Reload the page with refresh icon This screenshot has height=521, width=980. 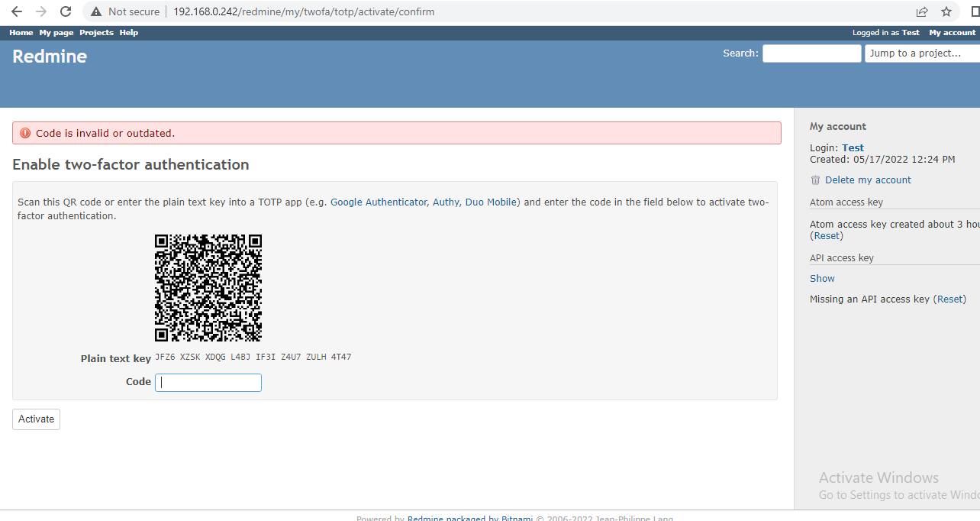pos(66,11)
